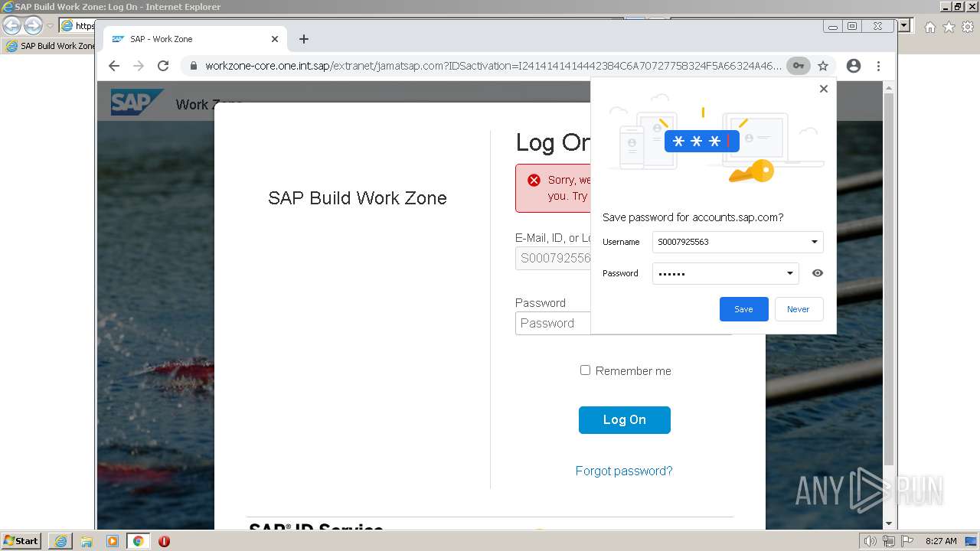Viewport: 980px width, 551px height.
Task: Show the saved password with eye icon
Action: (818, 273)
